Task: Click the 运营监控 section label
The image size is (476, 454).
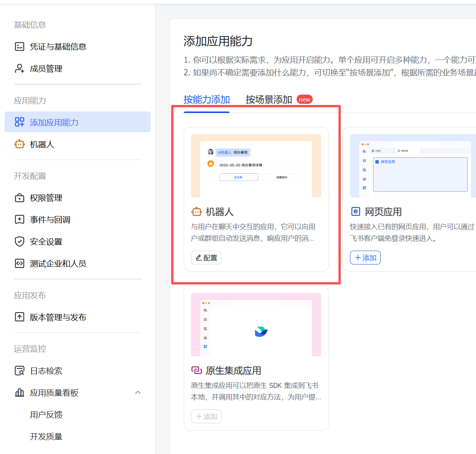Action: click(30, 349)
